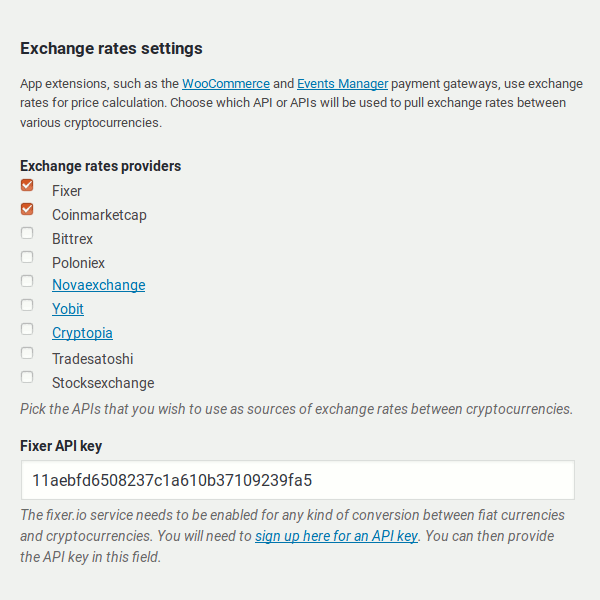600x600 pixels.
Task: Enable the Bittrex checkbox
Action: click(x=27, y=233)
